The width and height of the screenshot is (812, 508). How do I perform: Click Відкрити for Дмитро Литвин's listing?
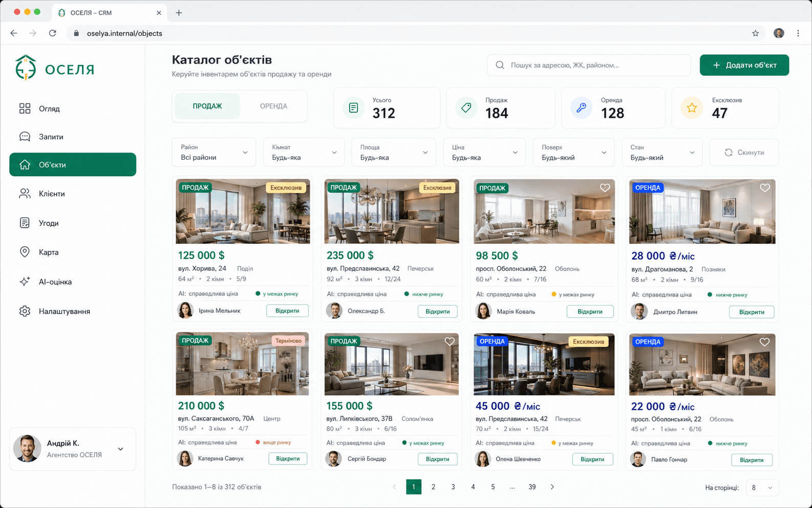point(752,312)
